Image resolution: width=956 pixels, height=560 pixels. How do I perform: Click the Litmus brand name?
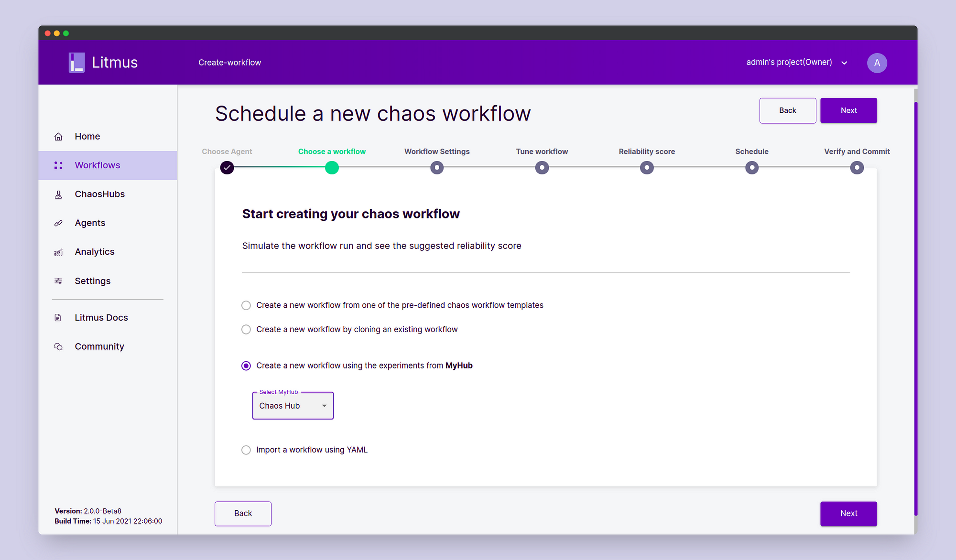(115, 63)
